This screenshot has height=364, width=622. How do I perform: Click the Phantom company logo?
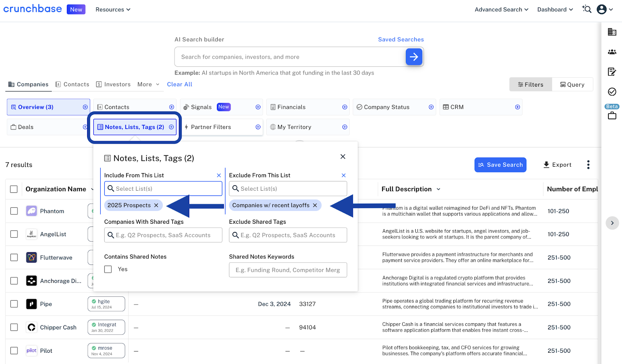(x=31, y=211)
